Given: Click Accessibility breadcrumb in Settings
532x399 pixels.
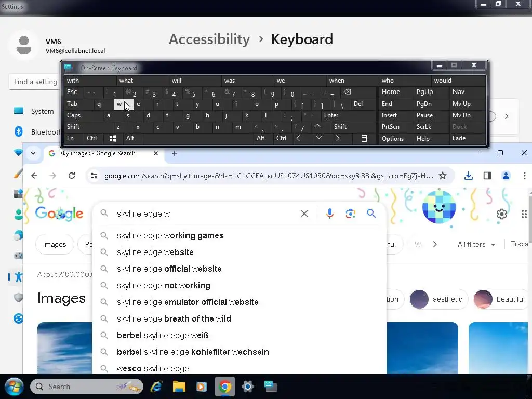Looking at the screenshot, I should pyautogui.click(x=209, y=39).
